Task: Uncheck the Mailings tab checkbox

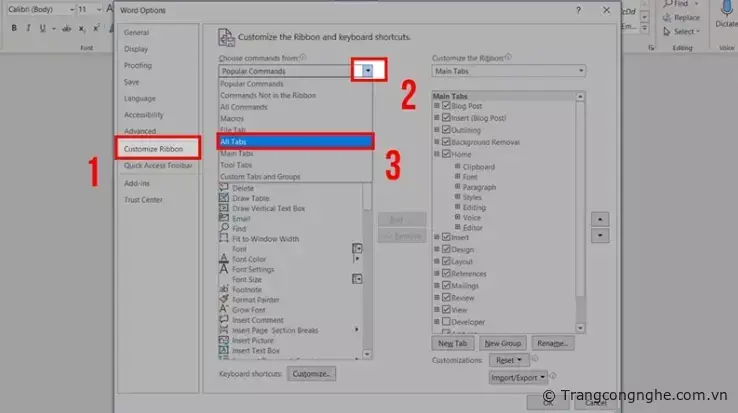Action: [x=446, y=285]
